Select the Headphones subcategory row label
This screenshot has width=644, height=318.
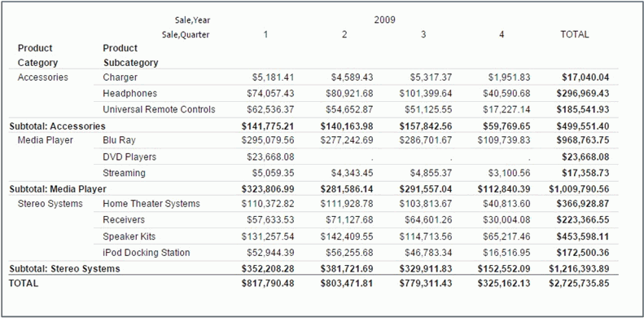tap(129, 94)
